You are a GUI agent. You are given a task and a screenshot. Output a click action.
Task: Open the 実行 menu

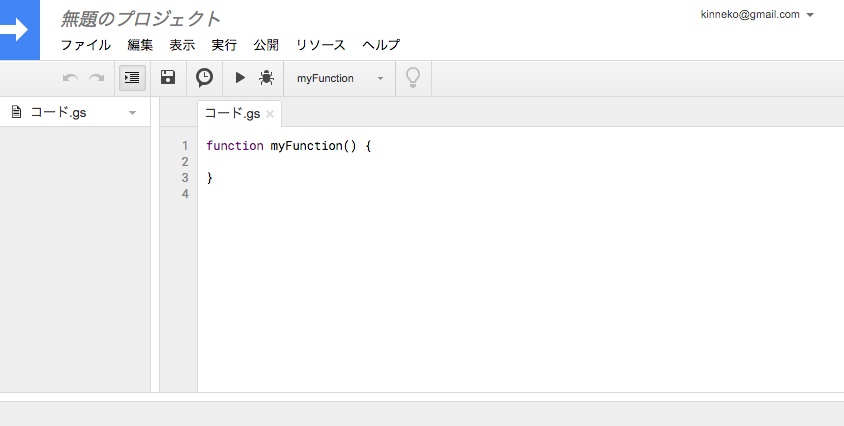pyautogui.click(x=224, y=45)
